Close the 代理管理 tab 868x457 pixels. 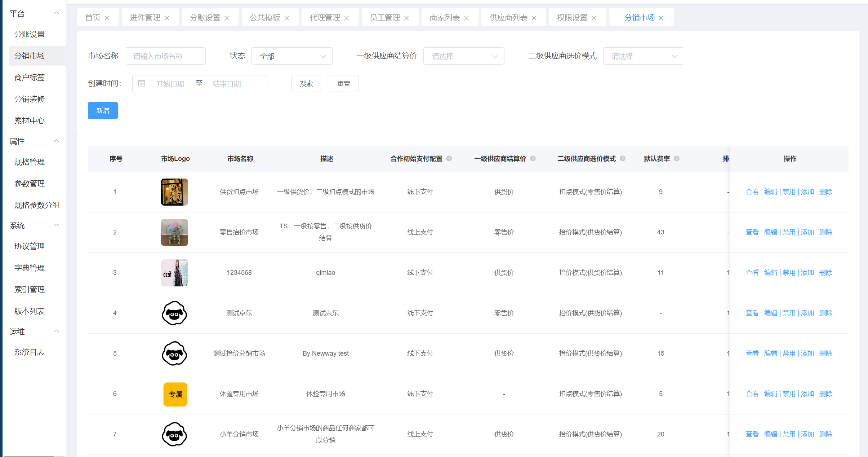pyautogui.click(x=347, y=18)
